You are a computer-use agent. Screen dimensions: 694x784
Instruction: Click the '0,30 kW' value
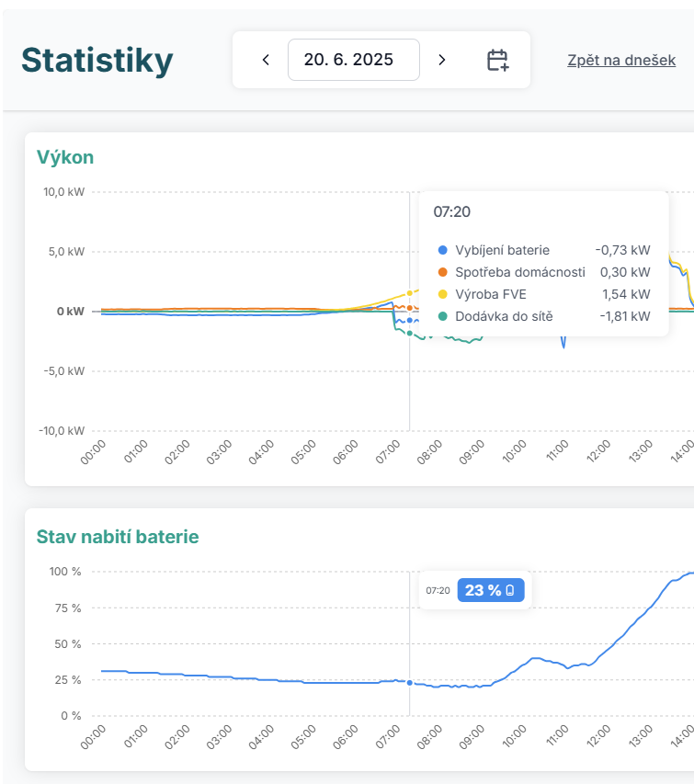pos(625,272)
